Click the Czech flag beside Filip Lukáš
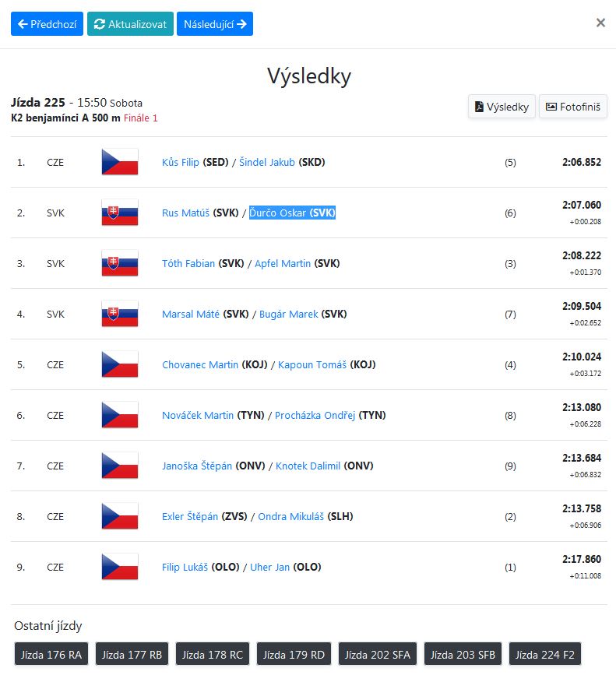The width and height of the screenshot is (616, 675). pyautogui.click(x=120, y=567)
